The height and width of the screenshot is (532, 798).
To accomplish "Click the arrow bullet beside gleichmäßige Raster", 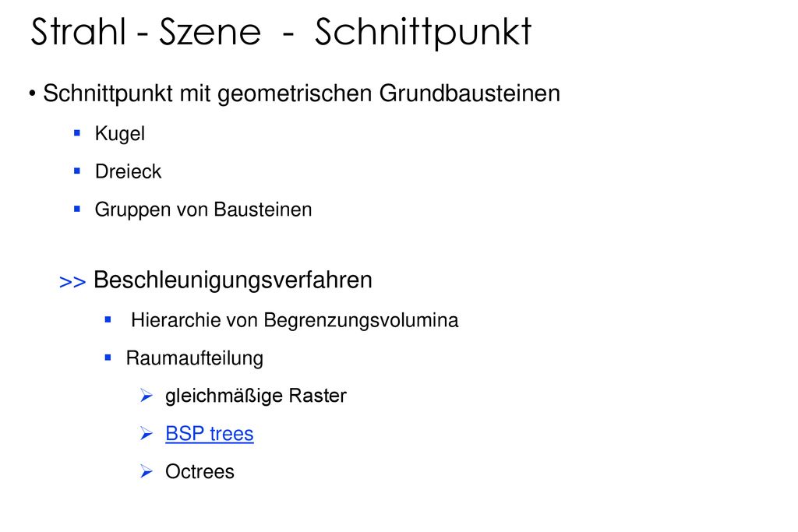I will point(147,396).
